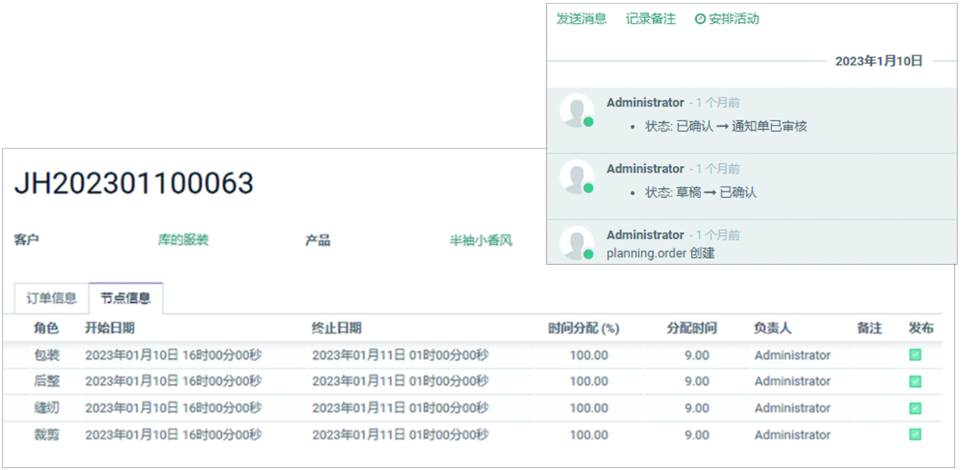The width and height of the screenshot is (962, 470).
Task: Toggle 发布 checkbox for 缝纫 row
Action: [x=915, y=408]
